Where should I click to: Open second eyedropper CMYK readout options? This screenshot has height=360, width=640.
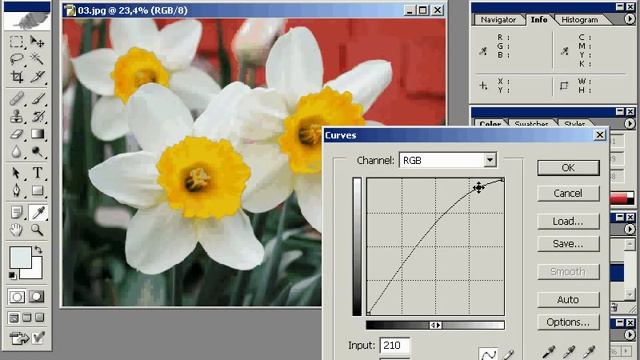(564, 51)
